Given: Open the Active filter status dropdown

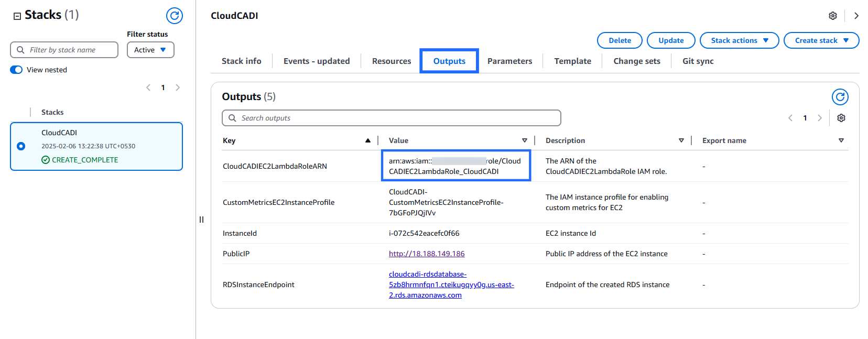Looking at the screenshot, I should [x=150, y=50].
